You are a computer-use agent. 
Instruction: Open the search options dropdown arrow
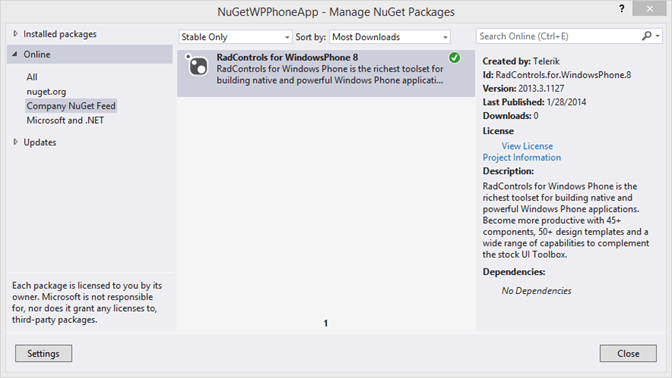[x=657, y=36]
